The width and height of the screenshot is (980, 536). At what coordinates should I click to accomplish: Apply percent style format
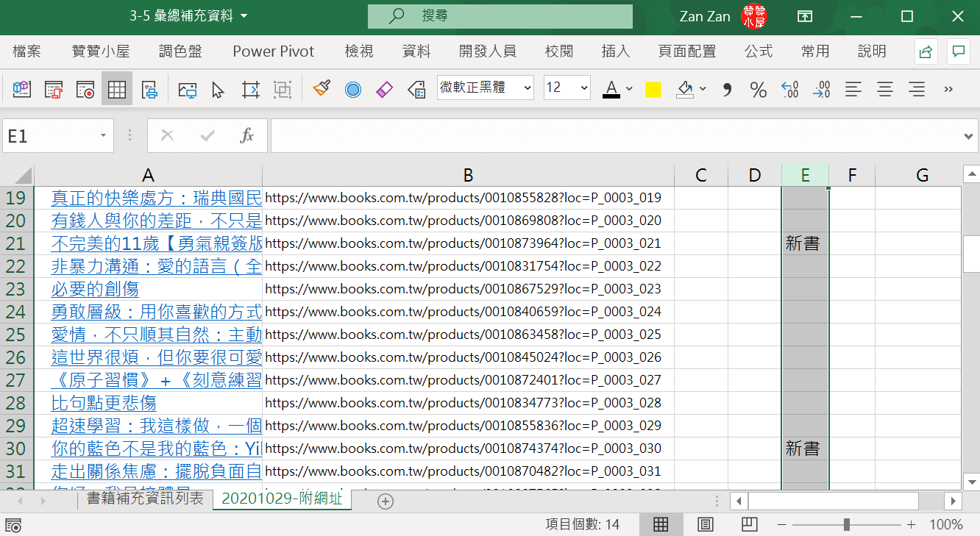click(759, 89)
